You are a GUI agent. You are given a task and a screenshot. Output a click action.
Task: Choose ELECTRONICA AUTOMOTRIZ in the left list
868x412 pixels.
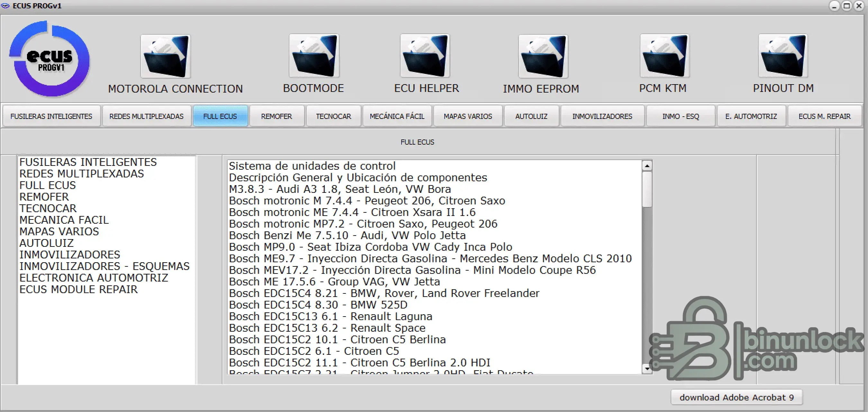point(94,278)
